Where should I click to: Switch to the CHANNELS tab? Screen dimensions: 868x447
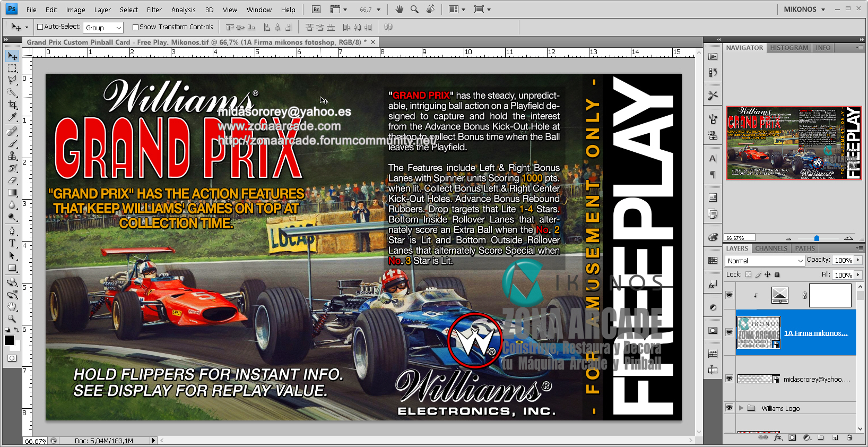(771, 248)
